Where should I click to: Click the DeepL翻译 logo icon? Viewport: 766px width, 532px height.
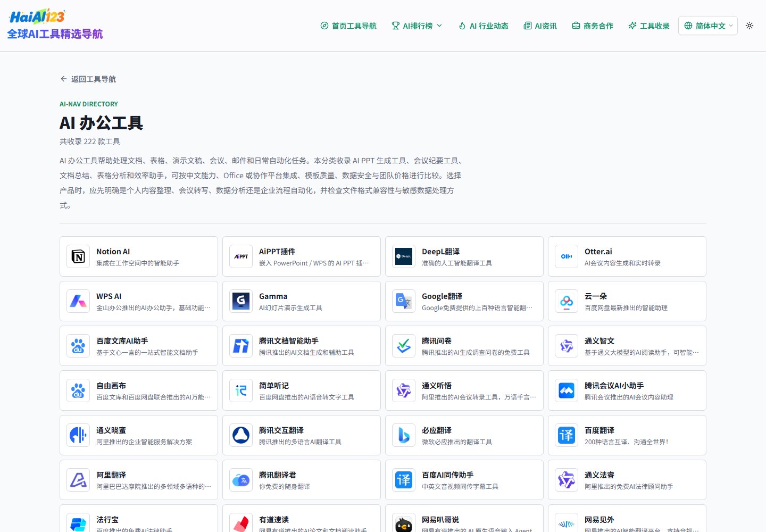coord(404,256)
